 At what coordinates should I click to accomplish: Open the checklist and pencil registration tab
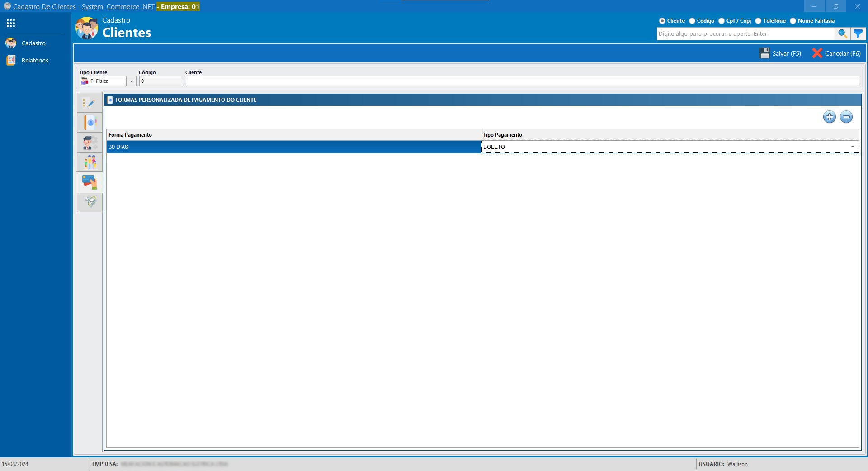coord(90,103)
